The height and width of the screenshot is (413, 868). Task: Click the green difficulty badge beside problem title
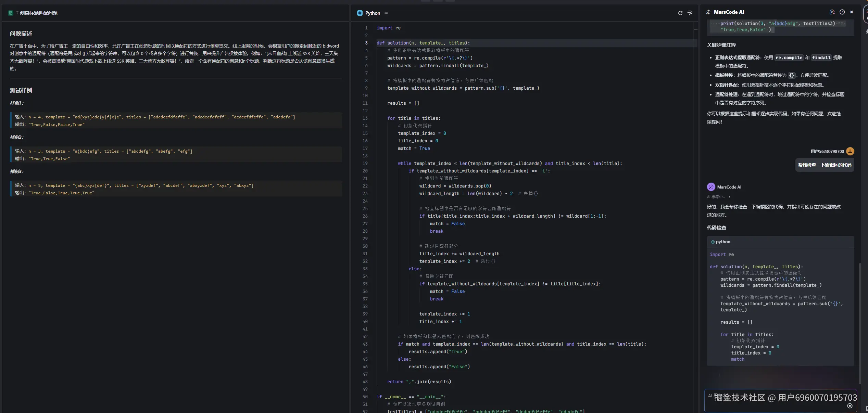(11, 13)
